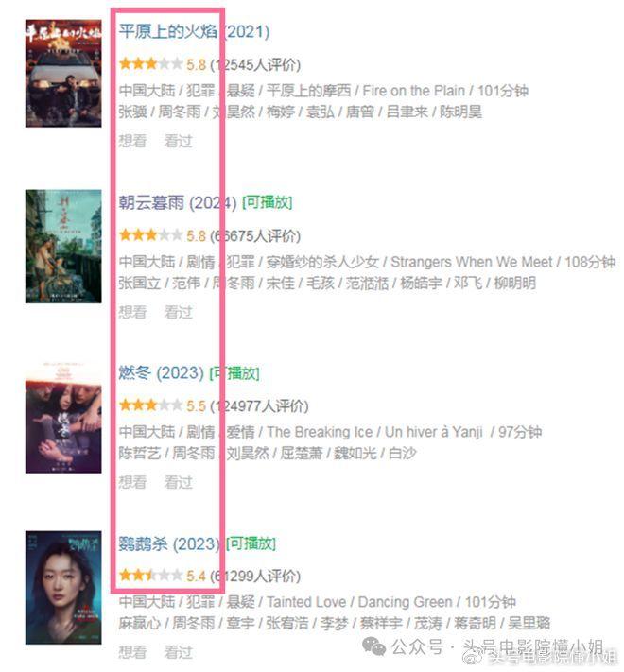Click the WeChat logo icon in watermark
The width and height of the screenshot is (624, 672).
pos(373,646)
